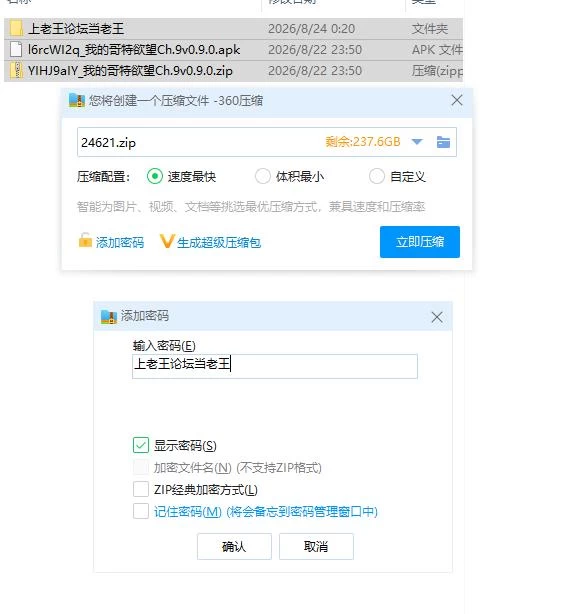Click the 输入密码(E) password input field

(275, 366)
